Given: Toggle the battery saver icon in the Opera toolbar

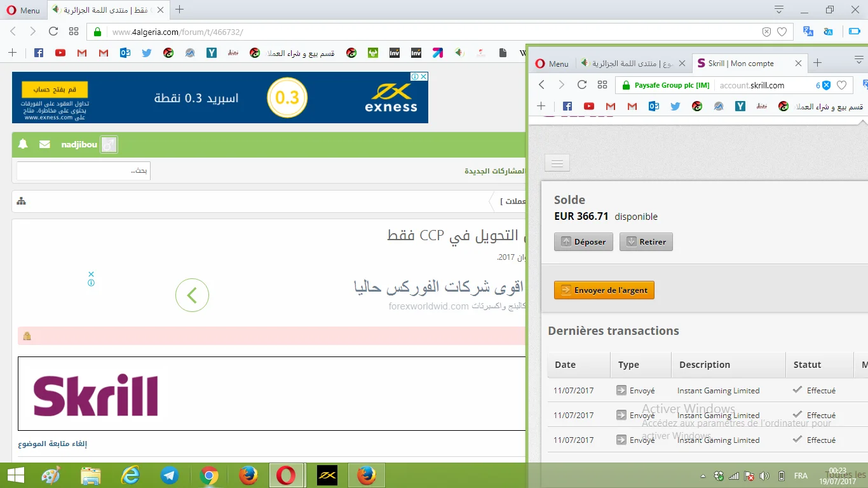Looking at the screenshot, I should click(x=855, y=31).
